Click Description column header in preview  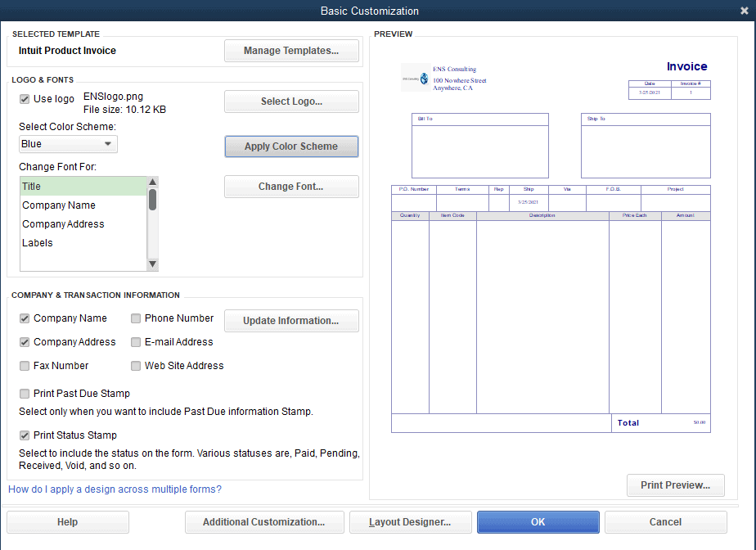(x=542, y=215)
